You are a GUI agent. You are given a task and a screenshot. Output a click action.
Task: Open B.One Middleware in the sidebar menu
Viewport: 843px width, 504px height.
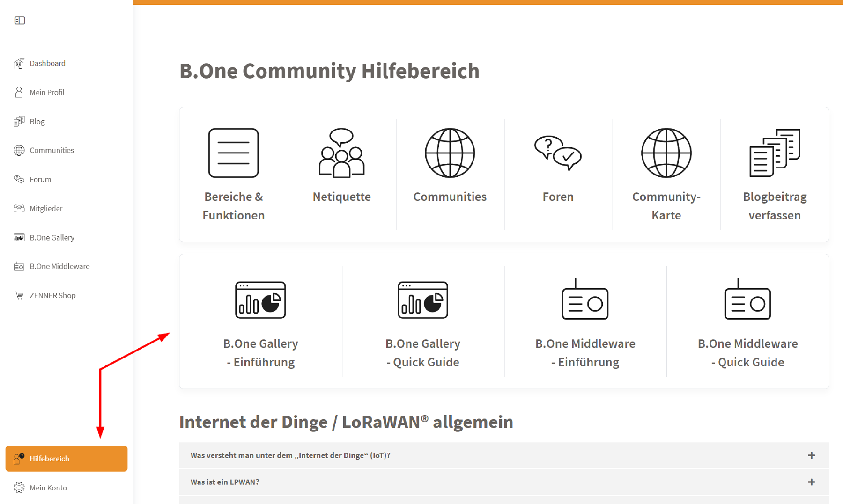pos(60,266)
